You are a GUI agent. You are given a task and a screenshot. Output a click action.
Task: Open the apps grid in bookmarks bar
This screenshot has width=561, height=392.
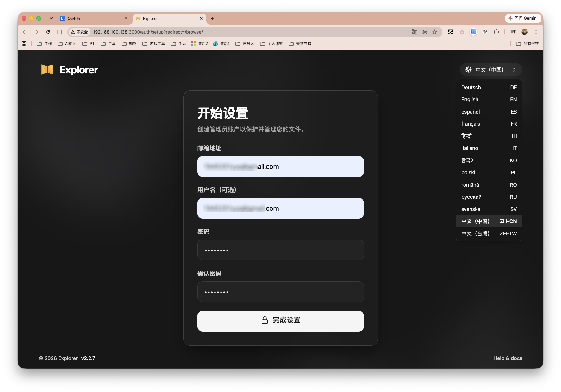24,44
